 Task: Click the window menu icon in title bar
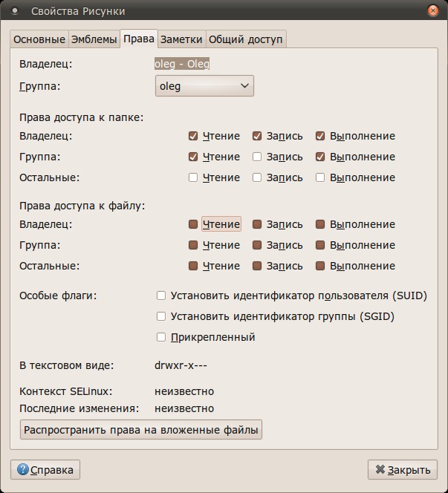pyautogui.click(x=12, y=11)
